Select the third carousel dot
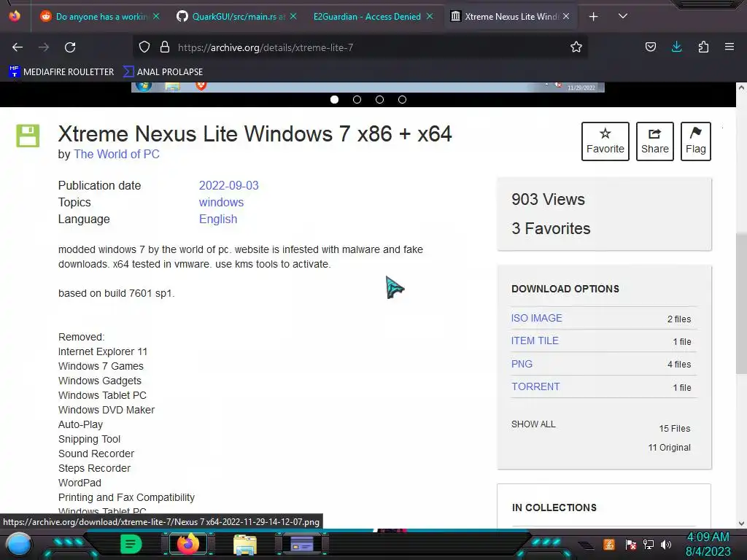The image size is (747, 560). coord(379,99)
